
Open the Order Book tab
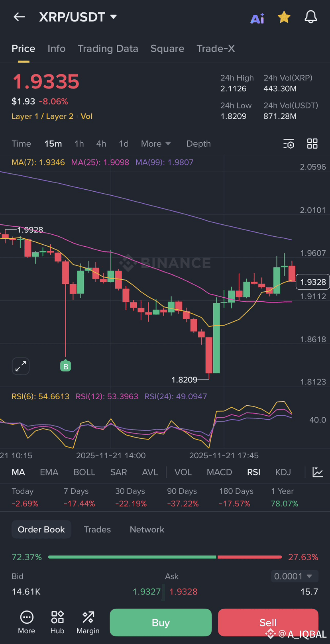tap(41, 529)
